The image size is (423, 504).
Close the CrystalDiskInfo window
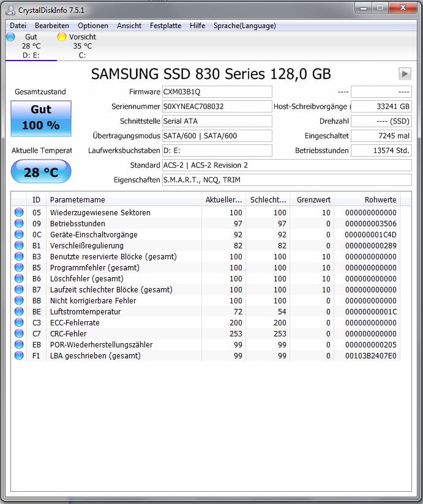click(x=403, y=8)
